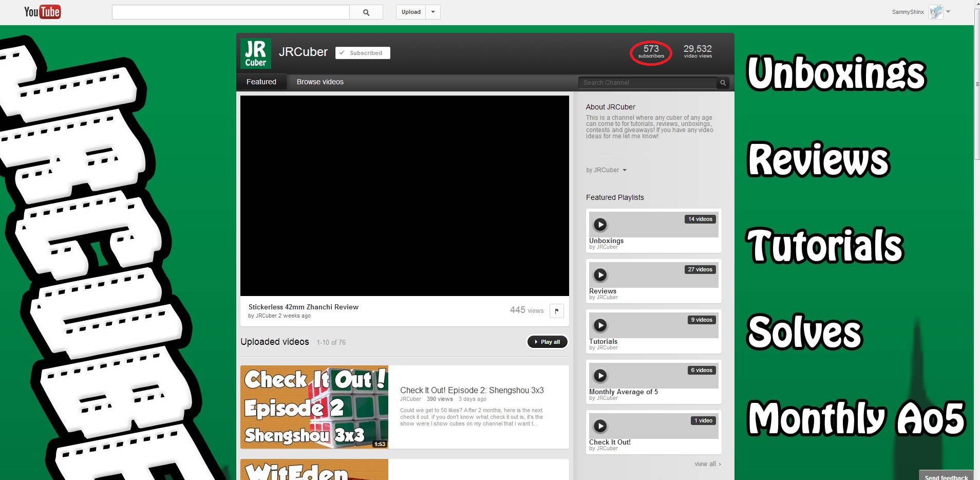Image resolution: width=980 pixels, height=480 pixels.
Task: Play the featured video player
Action: [x=405, y=196]
